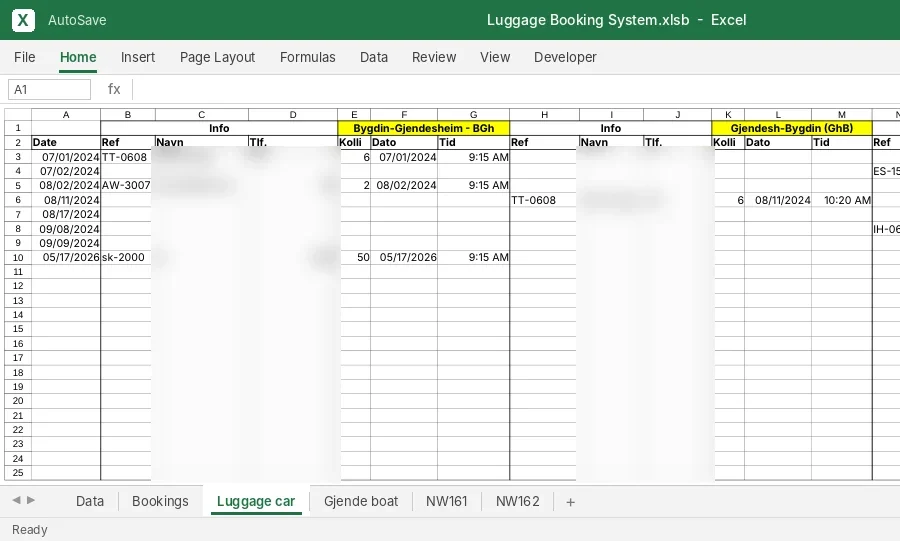Image resolution: width=900 pixels, height=541 pixels.
Task: Select the Tid cell showing 10:20 AM
Action: click(841, 200)
